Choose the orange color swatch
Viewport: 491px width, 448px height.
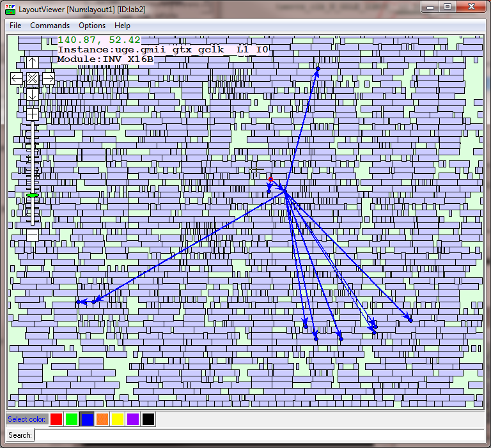[x=102, y=419]
